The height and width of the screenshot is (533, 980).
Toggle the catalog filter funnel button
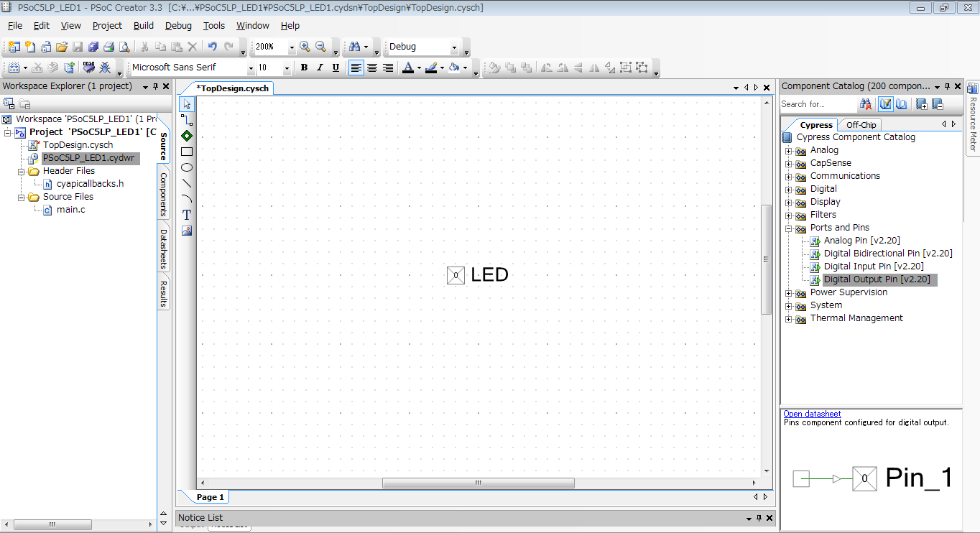[886, 104]
